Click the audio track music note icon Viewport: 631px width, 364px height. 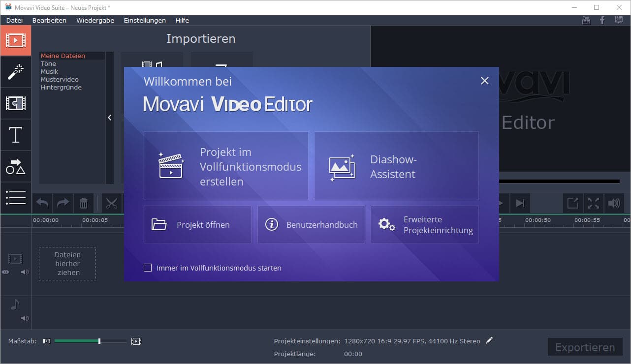[15, 305]
